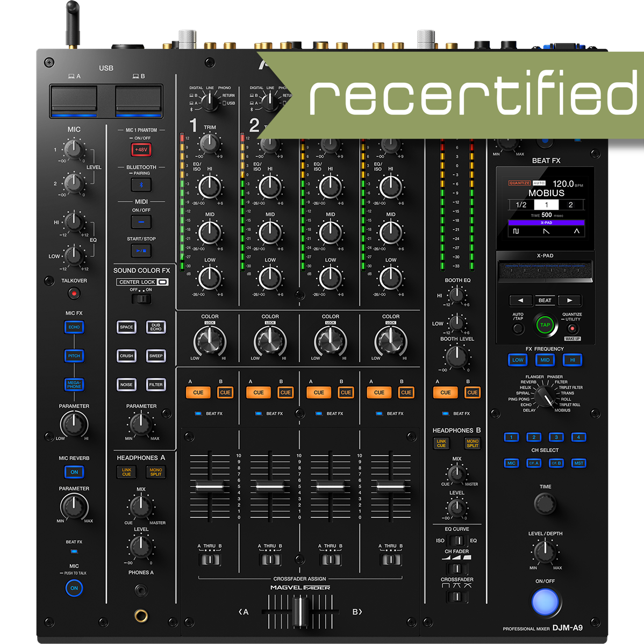Select CH SELECT button 1
Image resolution: width=644 pixels, height=644 pixels.
tap(511, 438)
